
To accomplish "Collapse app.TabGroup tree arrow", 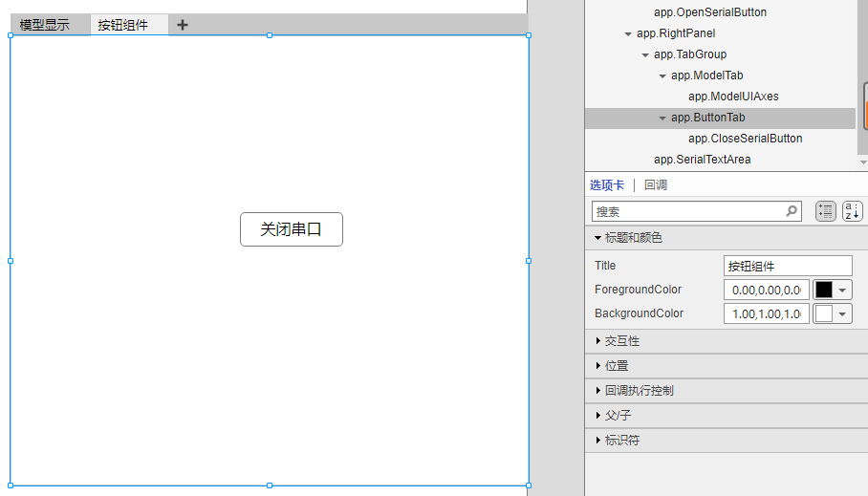I will (x=645, y=54).
